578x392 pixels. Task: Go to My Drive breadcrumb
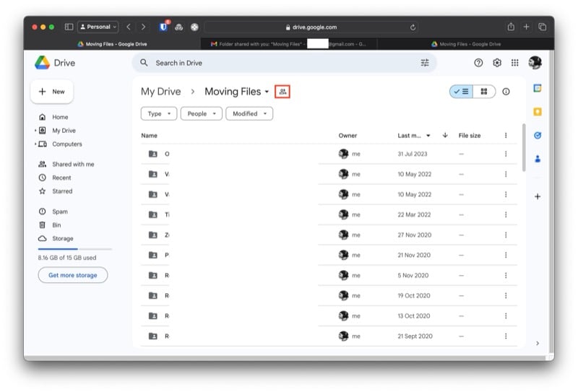click(x=160, y=92)
